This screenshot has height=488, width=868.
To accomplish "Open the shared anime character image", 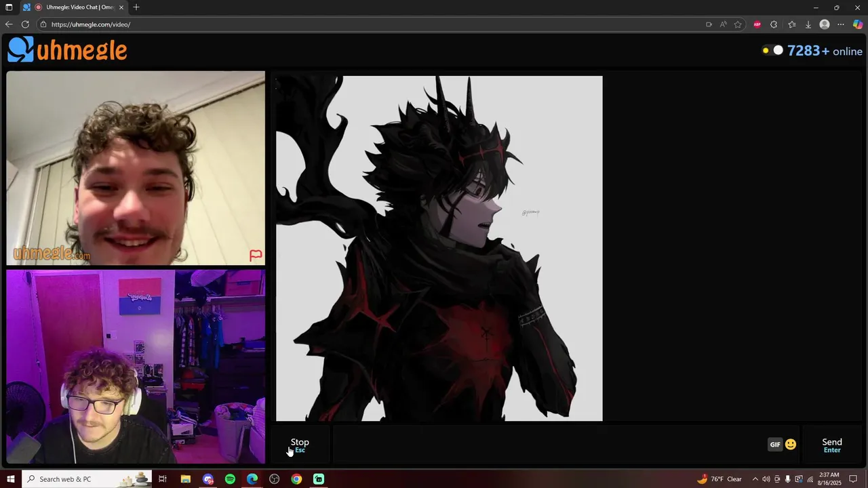I will 439,248.
